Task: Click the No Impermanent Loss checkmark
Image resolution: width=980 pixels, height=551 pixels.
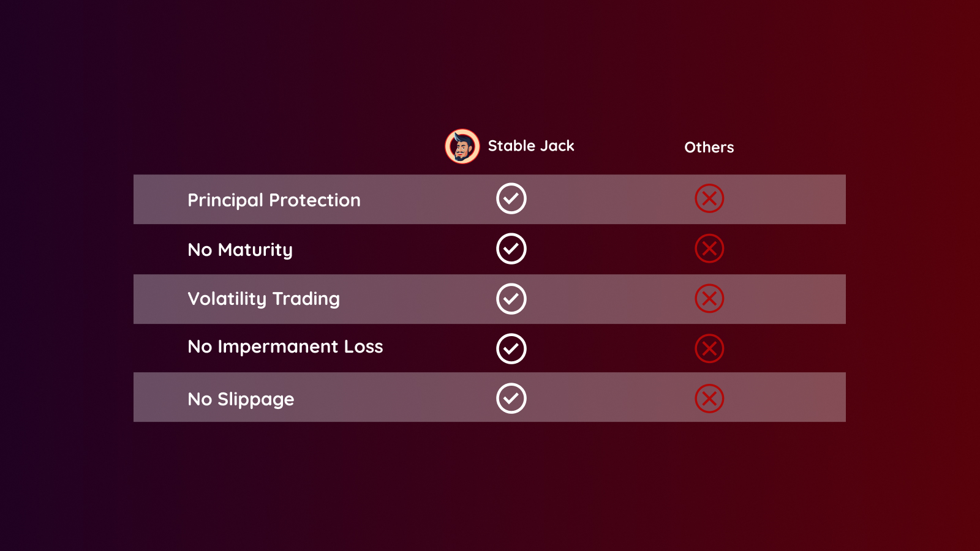Action: pos(511,349)
